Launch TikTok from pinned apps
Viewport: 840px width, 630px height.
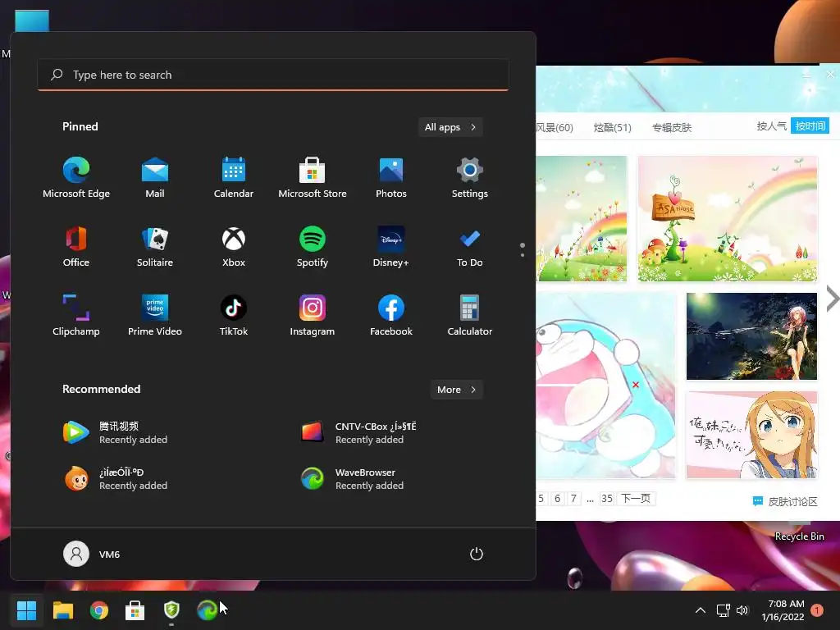(234, 316)
